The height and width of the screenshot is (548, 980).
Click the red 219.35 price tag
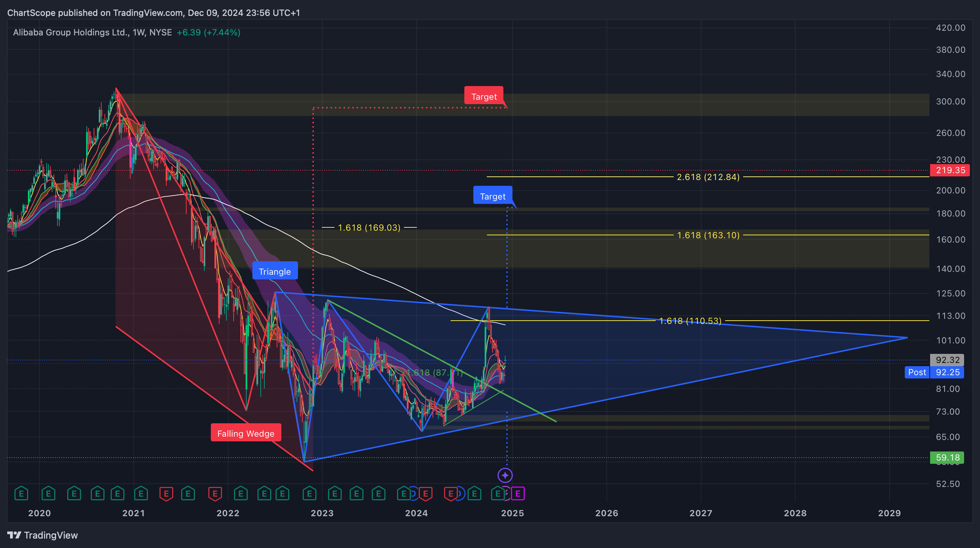coord(950,170)
